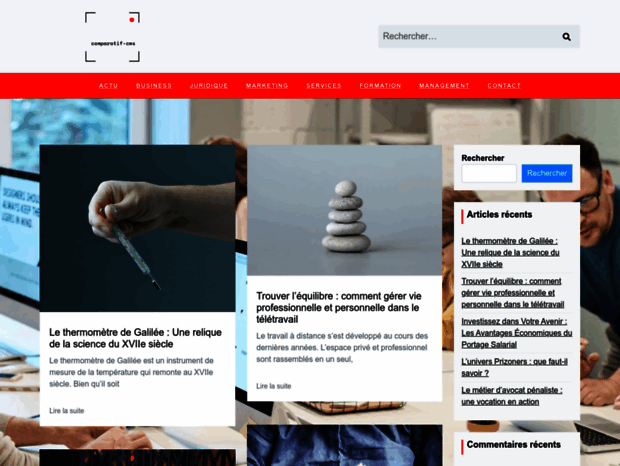Open recent article about avocat pénaliste
The image size is (620, 466).
click(512, 395)
